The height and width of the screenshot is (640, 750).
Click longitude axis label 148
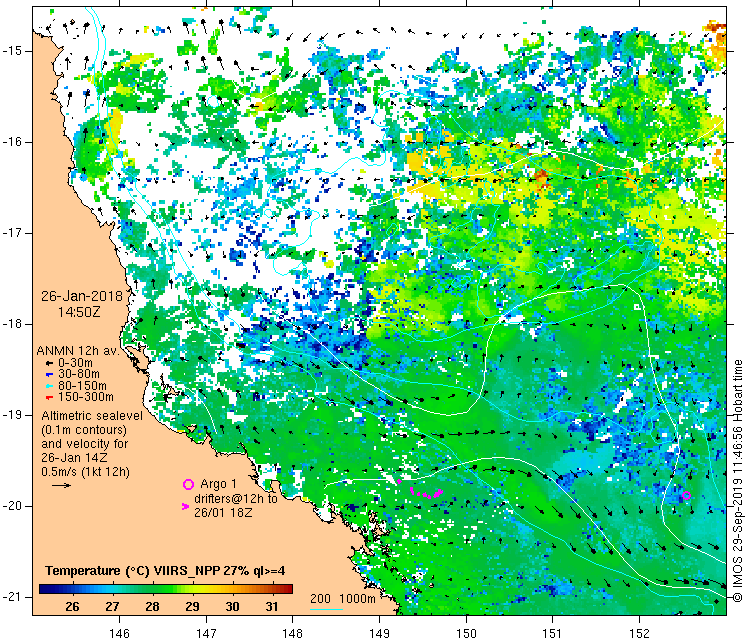point(292,633)
